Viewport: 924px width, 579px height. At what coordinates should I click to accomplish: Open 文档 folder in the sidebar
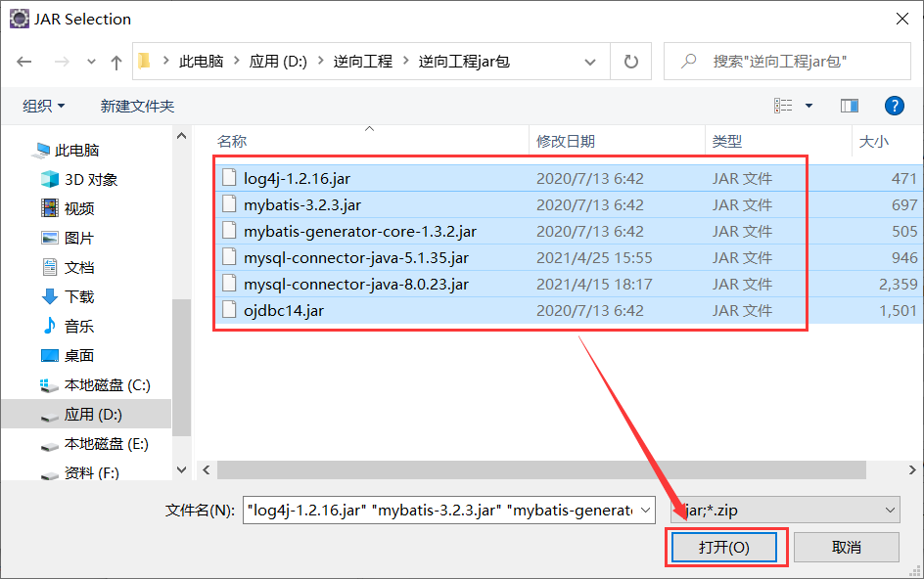click(79, 267)
